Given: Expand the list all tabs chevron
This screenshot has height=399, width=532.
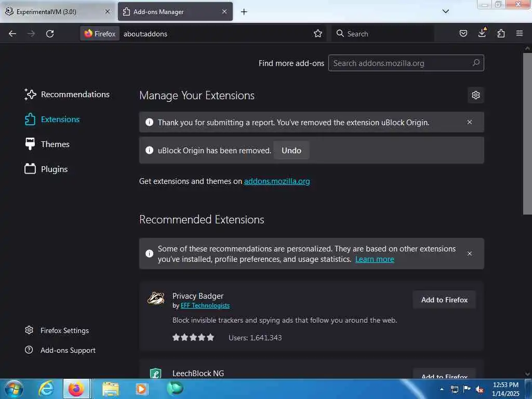Looking at the screenshot, I should point(446,11).
